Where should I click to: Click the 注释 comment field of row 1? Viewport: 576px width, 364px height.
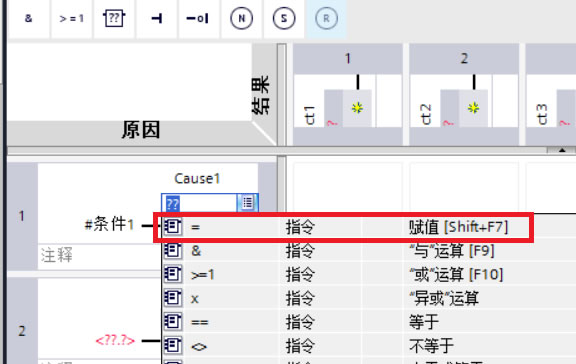(x=99, y=256)
